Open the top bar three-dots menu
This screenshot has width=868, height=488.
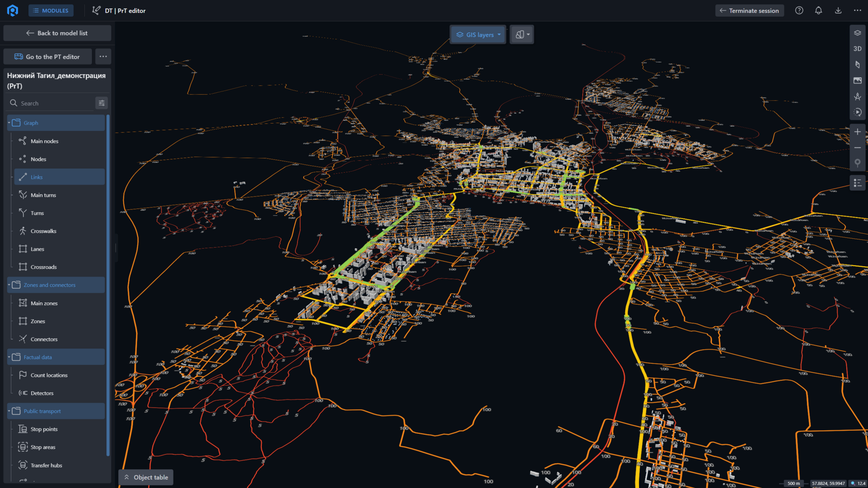858,10
